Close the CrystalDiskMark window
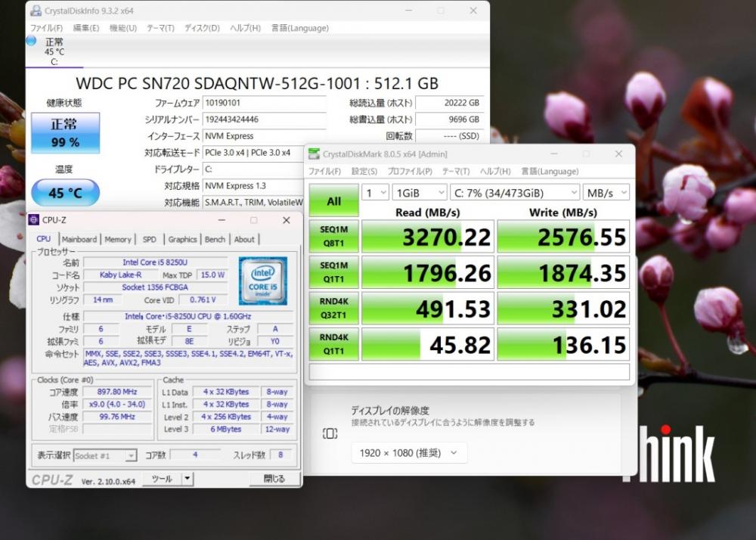This screenshot has width=756, height=540. (618, 154)
